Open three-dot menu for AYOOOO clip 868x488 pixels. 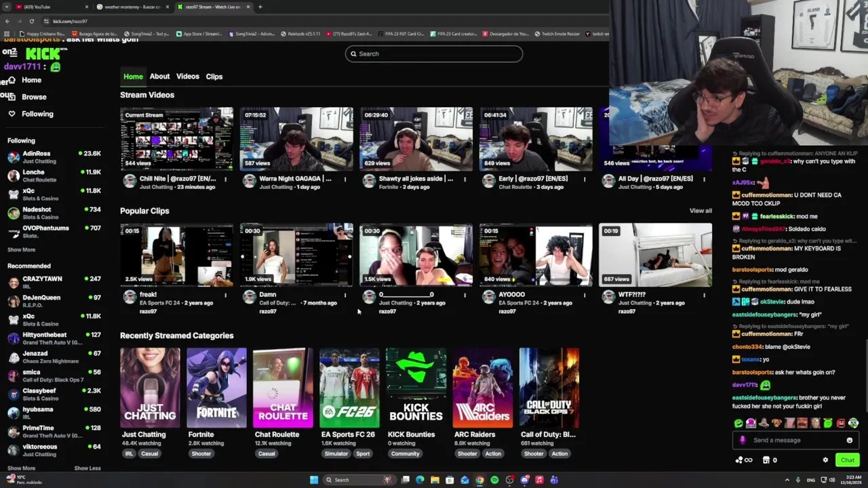(x=585, y=296)
